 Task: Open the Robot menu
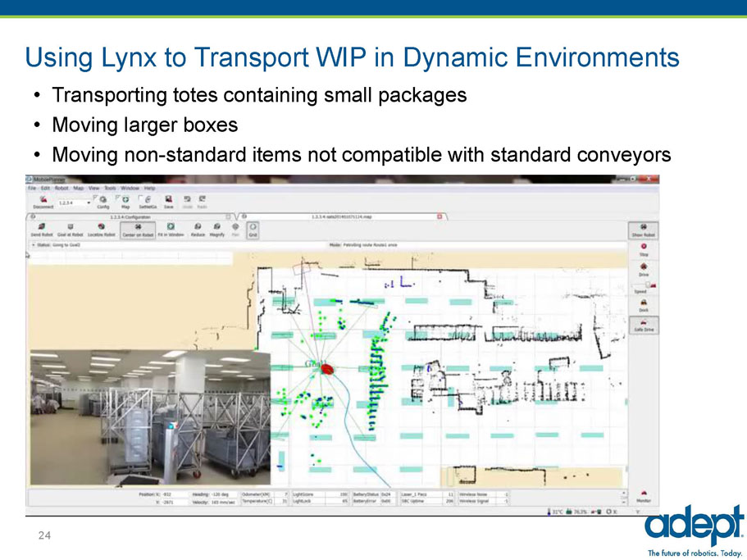(63, 189)
